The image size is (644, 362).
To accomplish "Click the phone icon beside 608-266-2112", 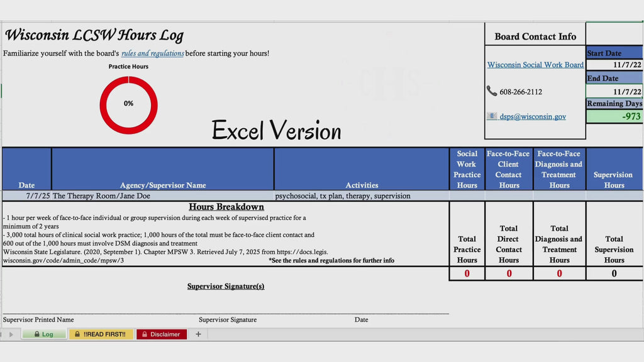I will click(x=491, y=90).
